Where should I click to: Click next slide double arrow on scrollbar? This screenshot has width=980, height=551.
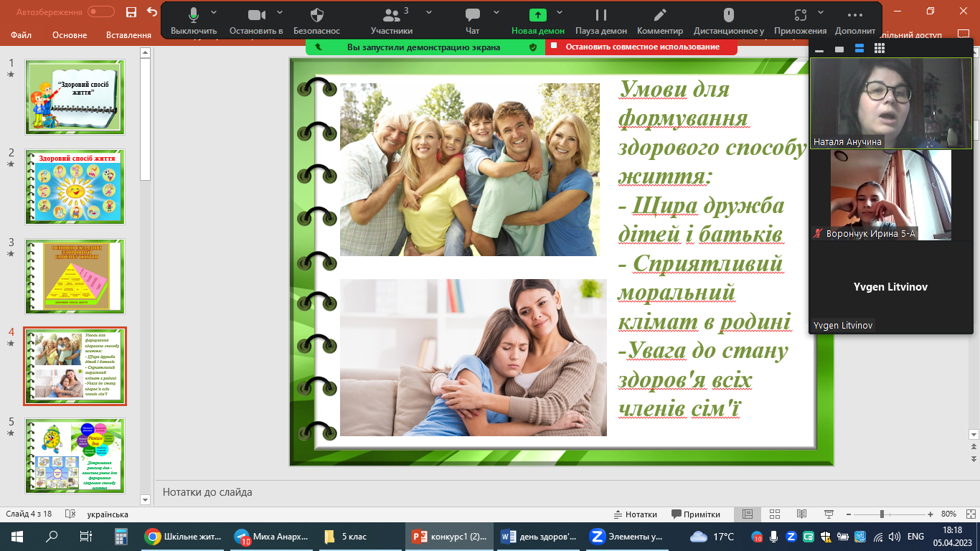[x=974, y=458]
